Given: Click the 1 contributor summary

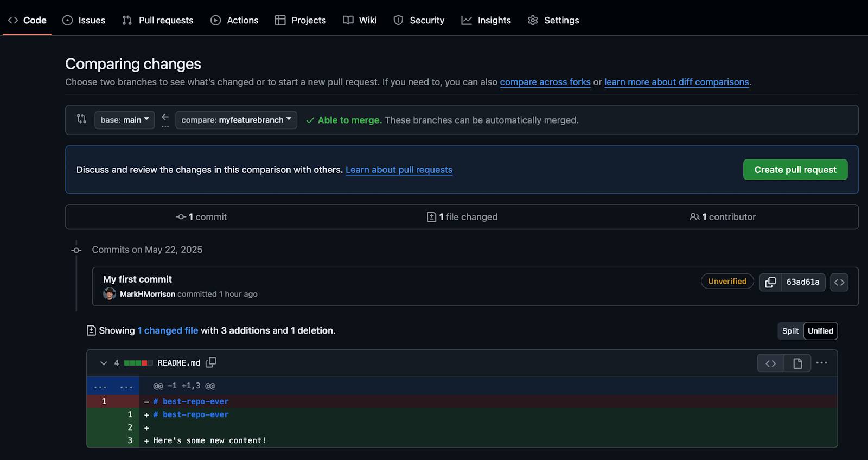Looking at the screenshot, I should coord(723,217).
